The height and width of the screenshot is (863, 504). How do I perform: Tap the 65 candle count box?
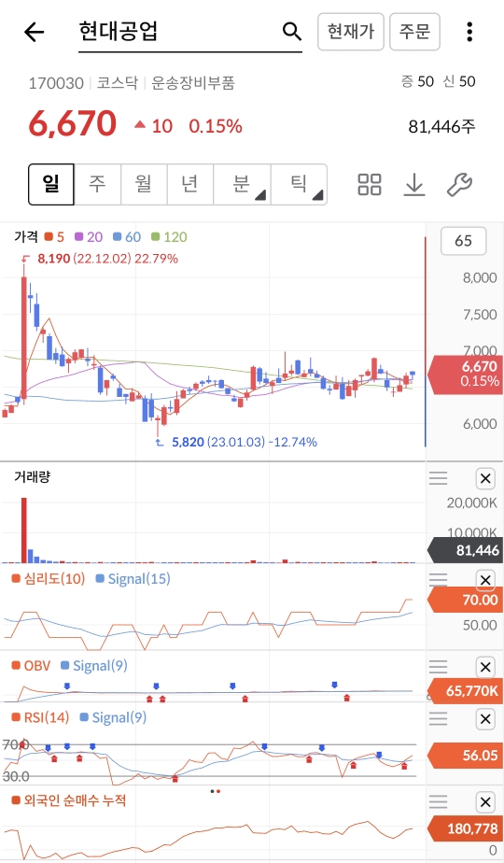click(463, 241)
